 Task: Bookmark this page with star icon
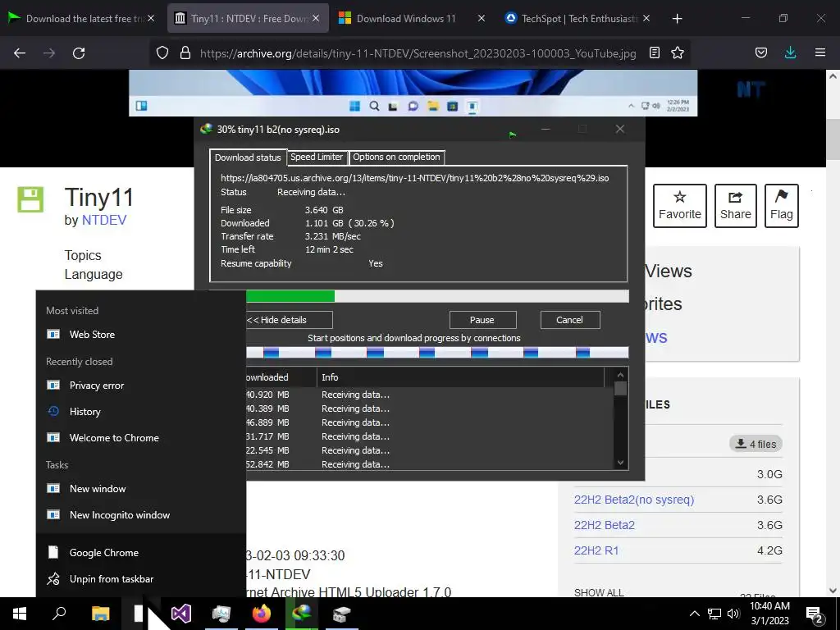coord(678,52)
